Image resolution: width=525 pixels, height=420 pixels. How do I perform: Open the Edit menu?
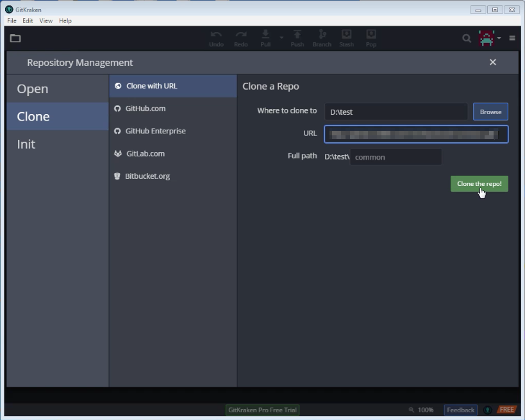pyautogui.click(x=28, y=21)
